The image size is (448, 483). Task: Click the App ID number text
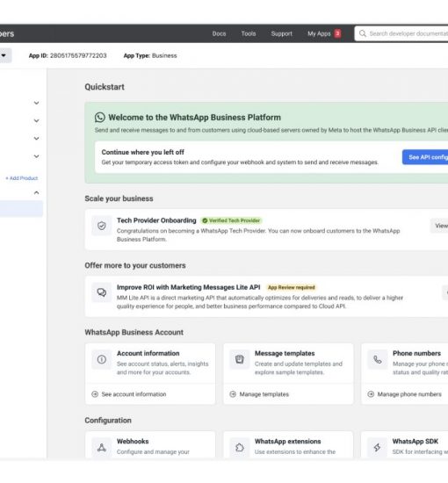(78, 55)
